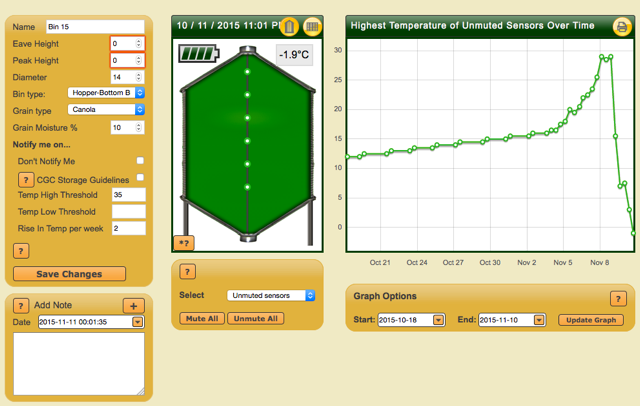Click Unmute All button
Screen dimensions: 640x406
click(256, 319)
